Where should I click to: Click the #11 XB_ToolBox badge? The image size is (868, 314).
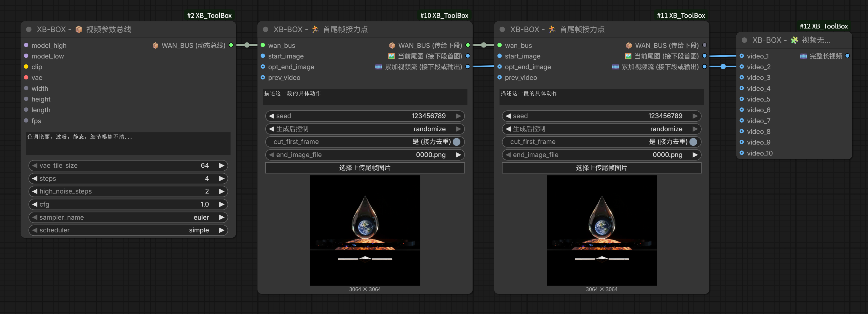[x=681, y=15]
